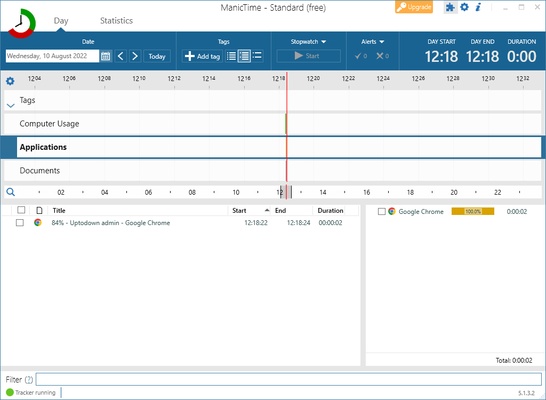Select the Tags timeline row
This screenshot has height=400, width=546.
pos(273,100)
